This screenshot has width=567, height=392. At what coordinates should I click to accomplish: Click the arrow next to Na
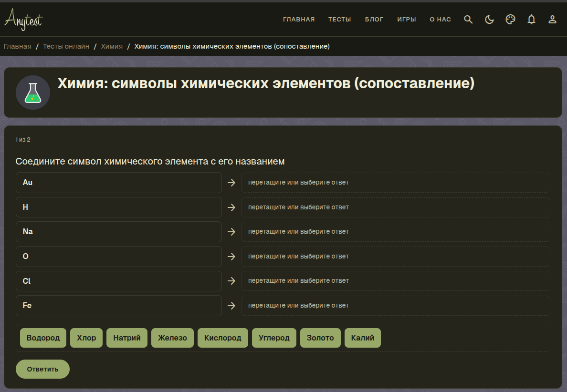pos(231,232)
